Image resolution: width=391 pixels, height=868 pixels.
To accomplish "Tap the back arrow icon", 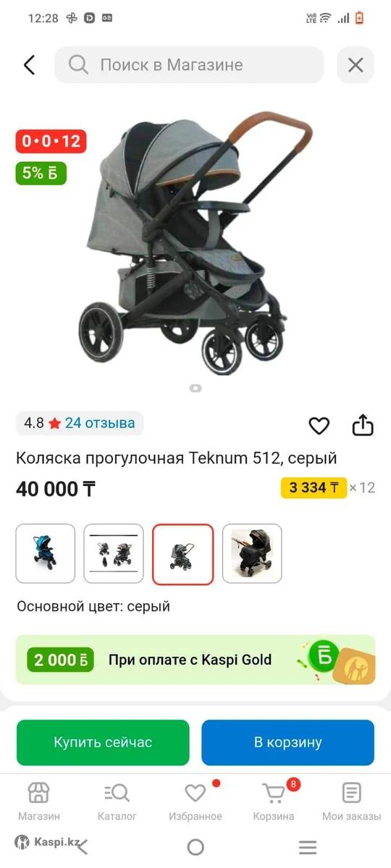I will pos(29,65).
